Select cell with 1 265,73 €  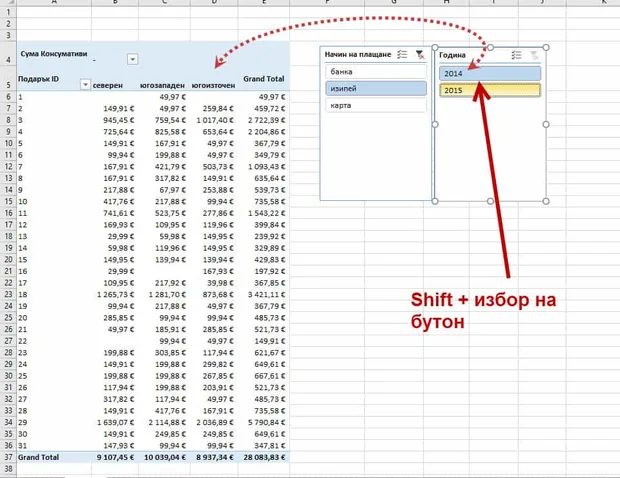[115, 295]
